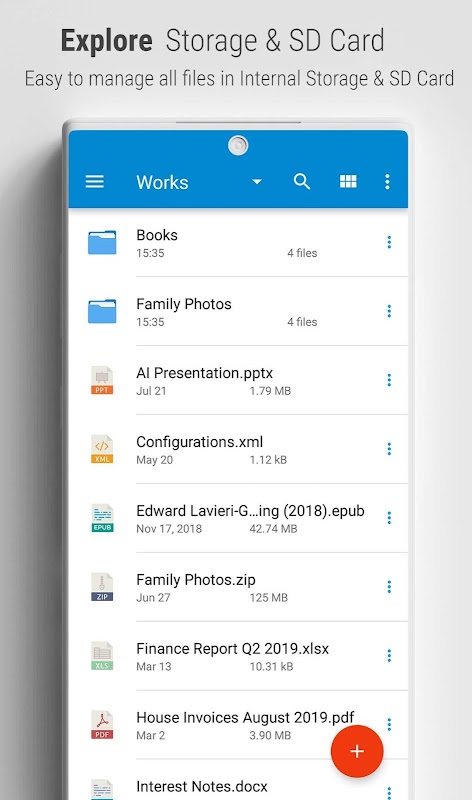
Task: Open the Family Photos folder icon
Action: coord(102,311)
